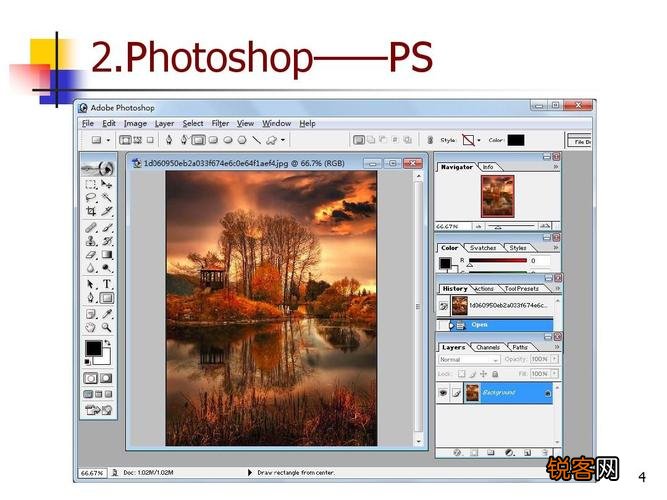
Task: Select the Rectangle shape tool in toolbox
Action: point(107,298)
